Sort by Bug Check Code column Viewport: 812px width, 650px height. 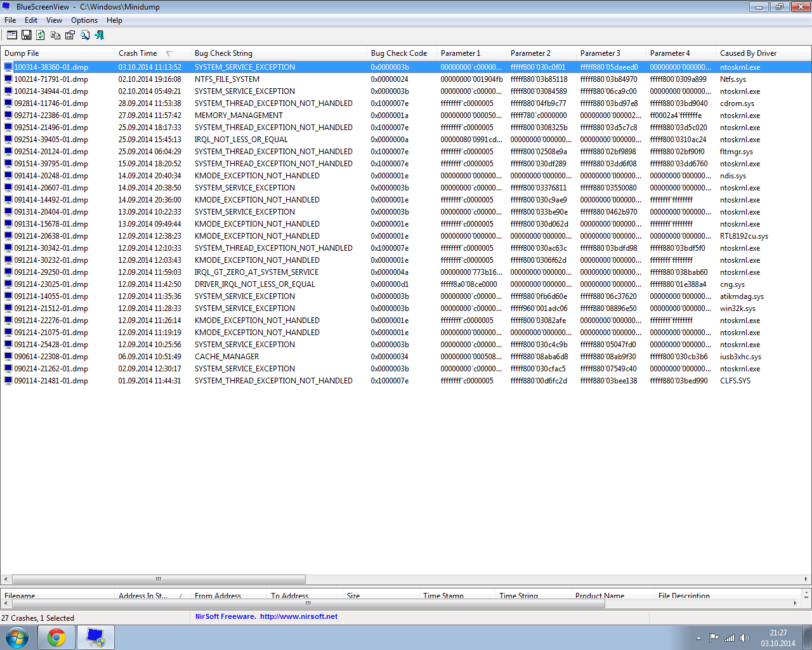coord(402,53)
